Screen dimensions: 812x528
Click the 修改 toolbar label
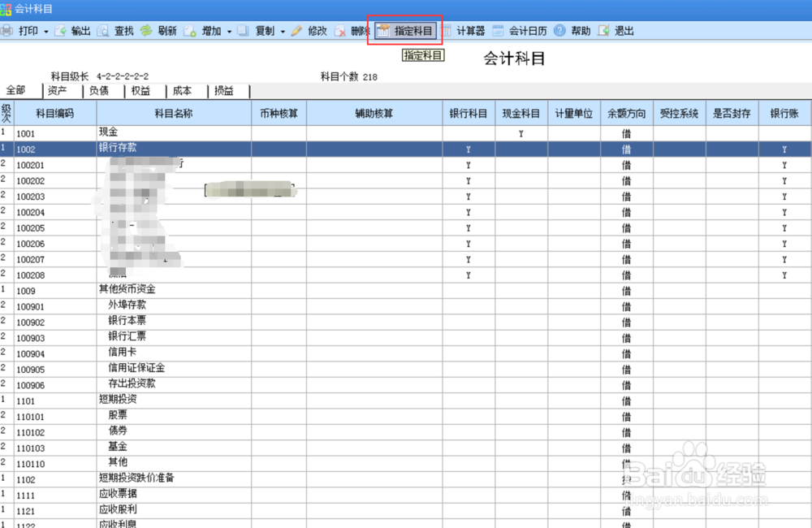[x=317, y=31]
